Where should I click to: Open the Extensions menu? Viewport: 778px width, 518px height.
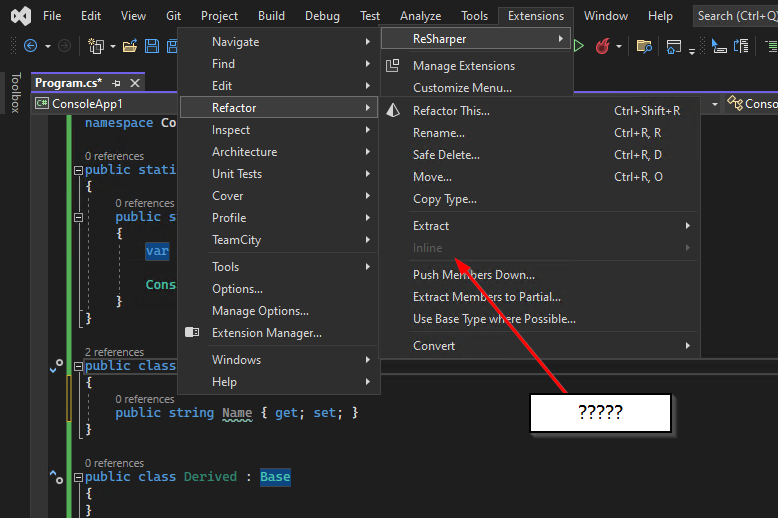click(536, 16)
